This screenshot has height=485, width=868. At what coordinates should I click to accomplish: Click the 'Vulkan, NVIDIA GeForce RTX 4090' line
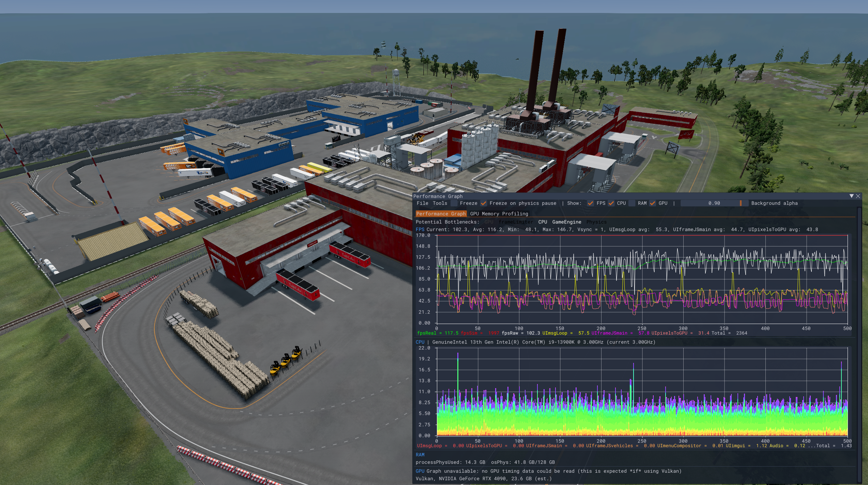click(483, 479)
